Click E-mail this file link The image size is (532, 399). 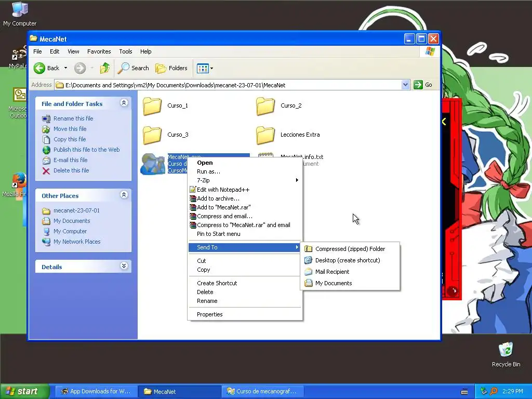point(70,160)
